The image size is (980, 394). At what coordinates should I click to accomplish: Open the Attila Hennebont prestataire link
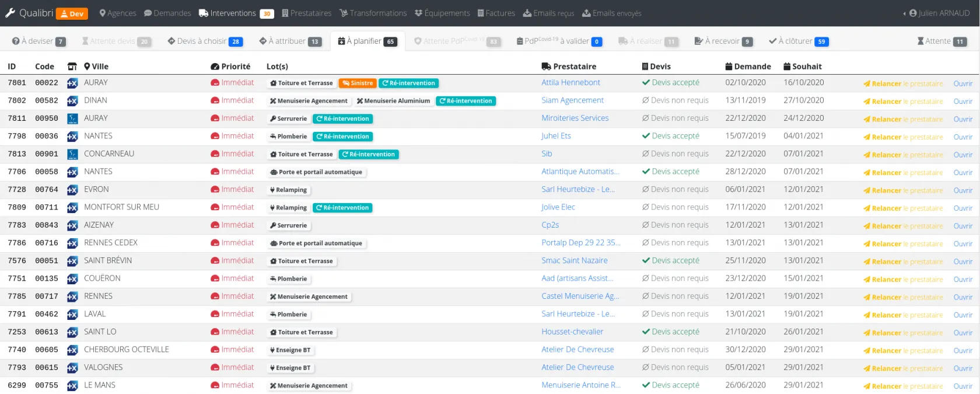pyautogui.click(x=570, y=83)
